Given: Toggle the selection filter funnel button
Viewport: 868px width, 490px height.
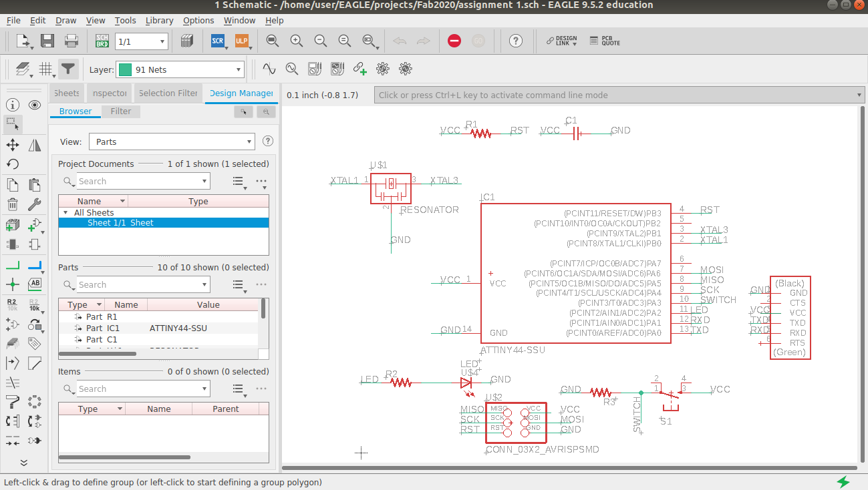Looking at the screenshot, I should pyautogui.click(x=68, y=69).
